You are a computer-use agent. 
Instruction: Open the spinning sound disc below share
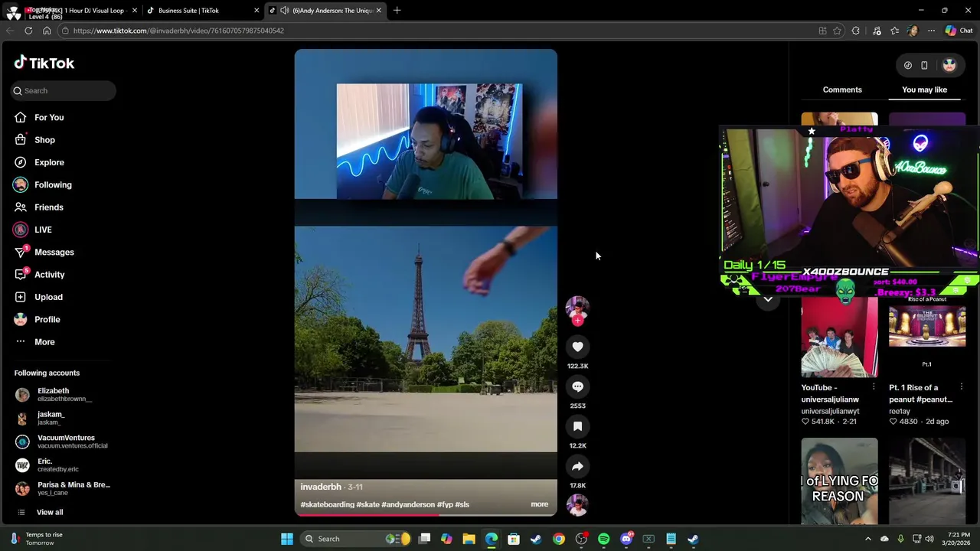(x=577, y=504)
